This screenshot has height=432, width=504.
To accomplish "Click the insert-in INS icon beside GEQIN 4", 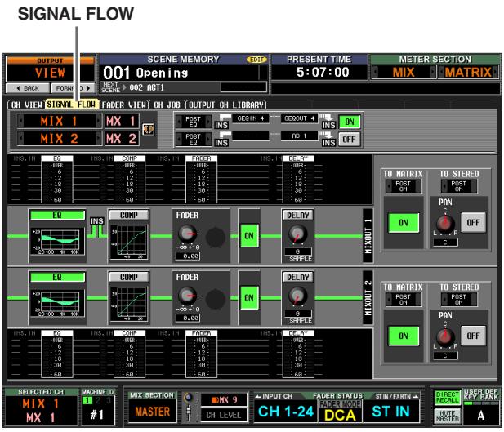I will (x=222, y=122).
